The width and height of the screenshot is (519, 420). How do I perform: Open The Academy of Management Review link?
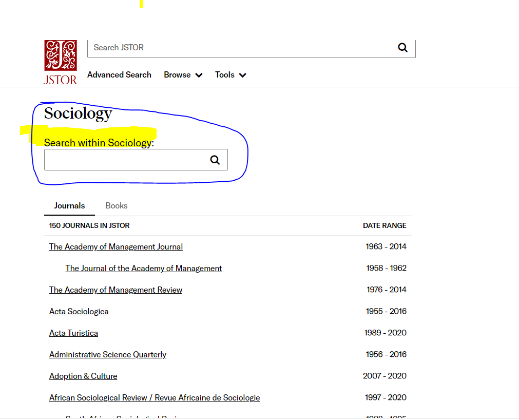pos(116,290)
